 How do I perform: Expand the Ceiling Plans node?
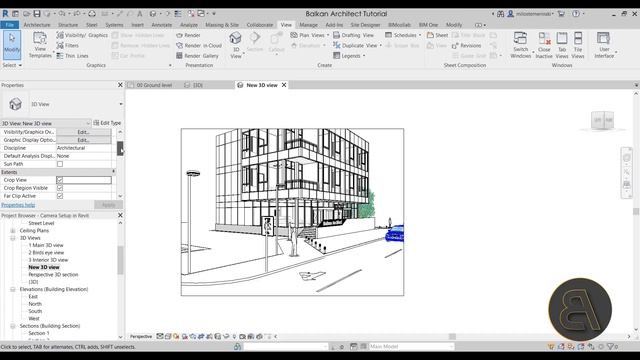click(x=13, y=231)
